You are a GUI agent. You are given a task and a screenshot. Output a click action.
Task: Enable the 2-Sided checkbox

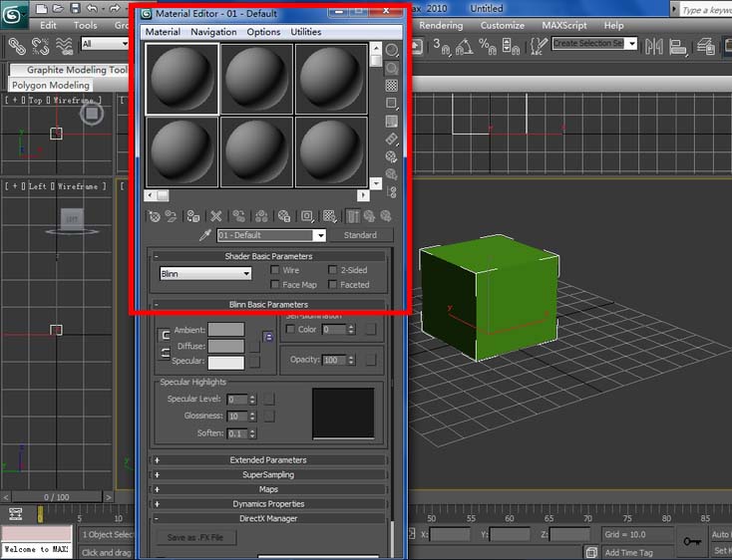[x=333, y=270]
